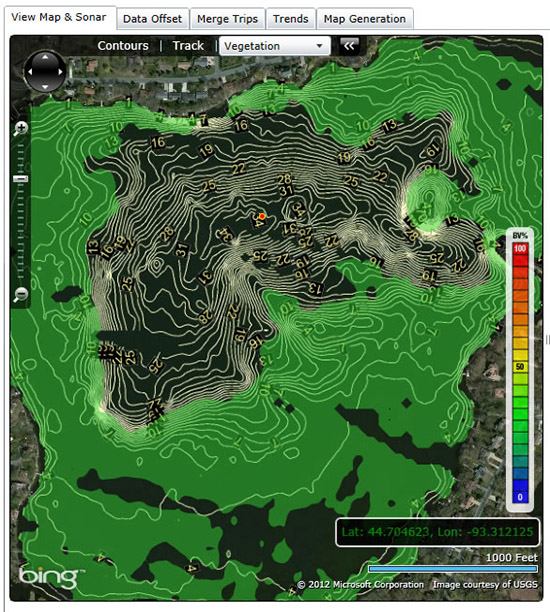Click the zoom level slider handle

point(20,179)
